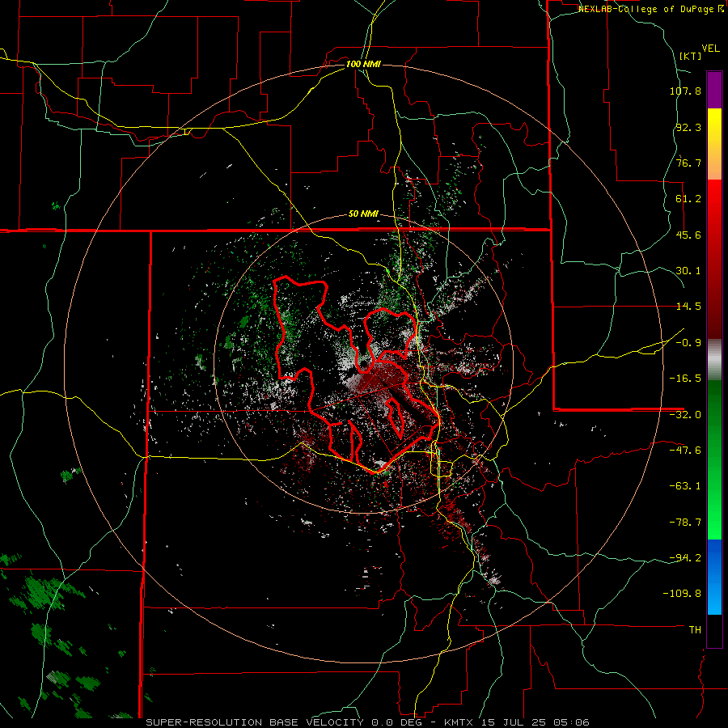Click the Super-Resolution Base Velocity caption text
This screenshot has width=728, height=728.
368,722
